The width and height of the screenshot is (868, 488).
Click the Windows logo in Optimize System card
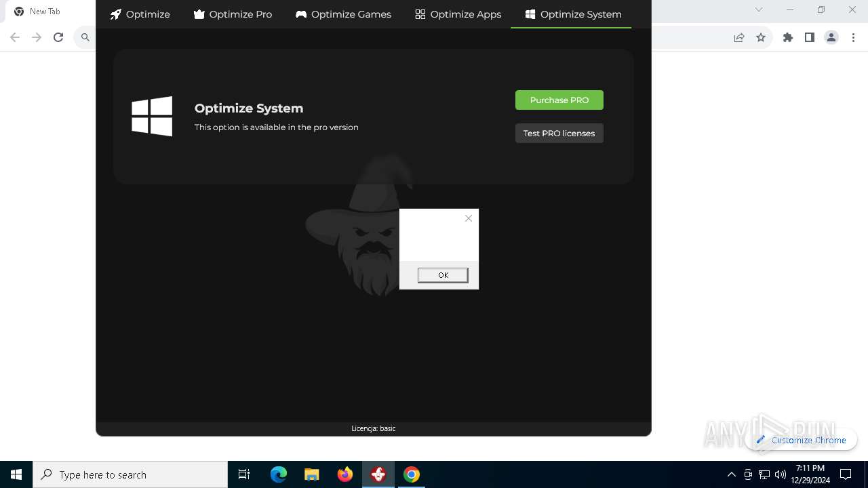[152, 117]
